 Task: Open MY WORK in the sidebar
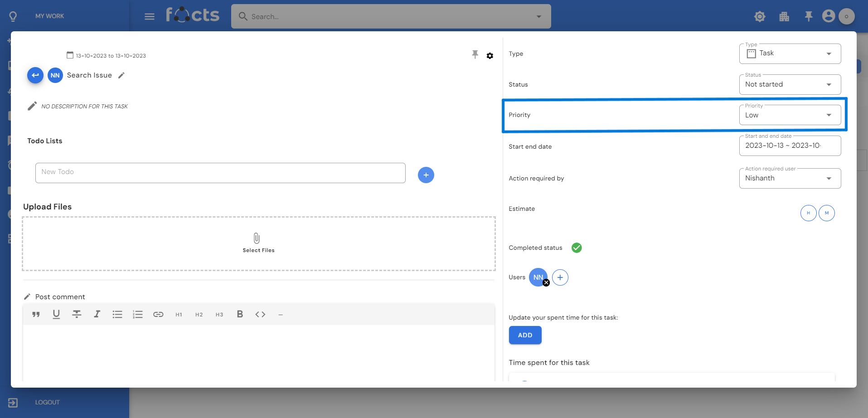tap(49, 16)
